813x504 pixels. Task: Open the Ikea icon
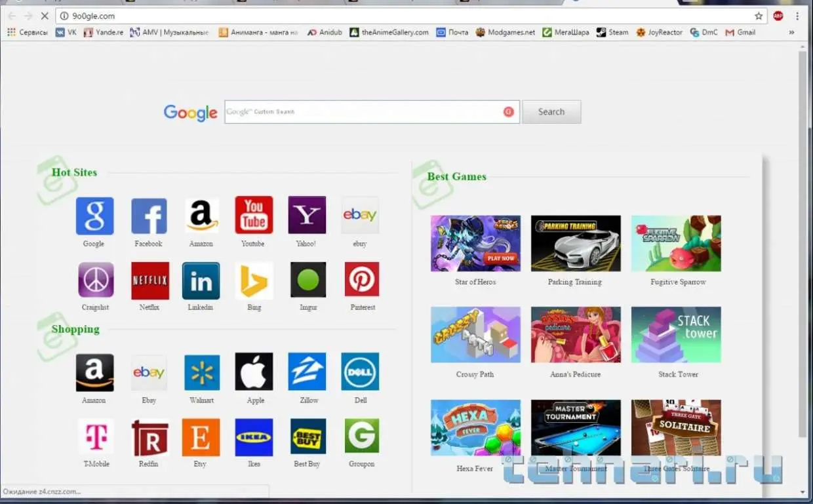tap(254, 437)
